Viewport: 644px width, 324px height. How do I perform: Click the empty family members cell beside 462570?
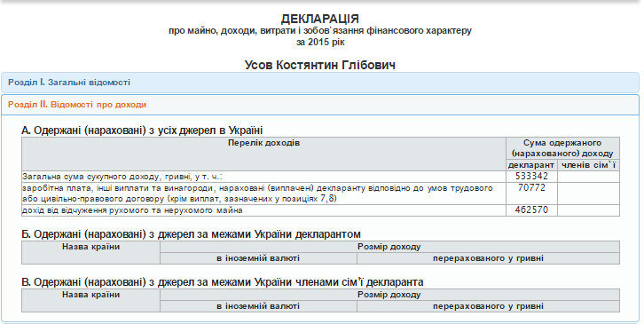pyautogui.click(x=588, y=210)
